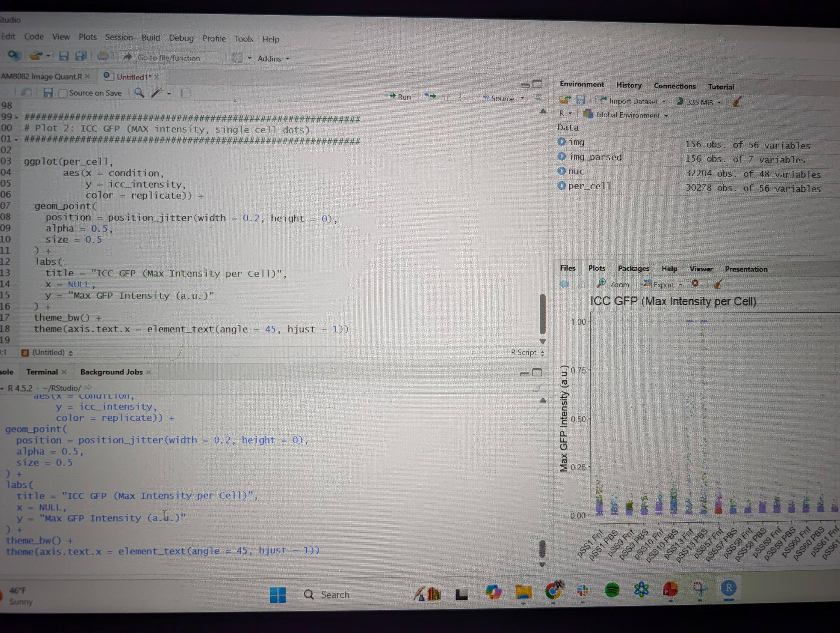840x633 pixels.
Task: Go to previous plot arrow
Action: click(564, 284)
